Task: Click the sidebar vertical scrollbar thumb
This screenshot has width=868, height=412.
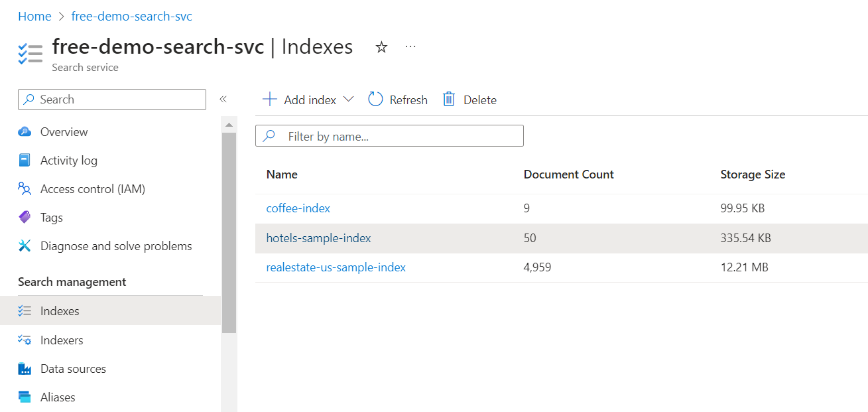Action: (x=229, y=232)
